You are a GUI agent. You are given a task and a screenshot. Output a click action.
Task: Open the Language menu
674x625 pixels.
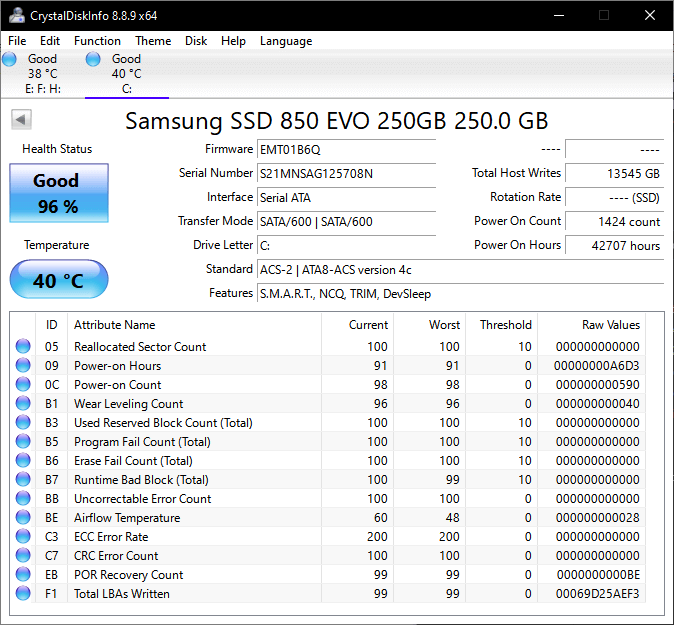[286, 41]
